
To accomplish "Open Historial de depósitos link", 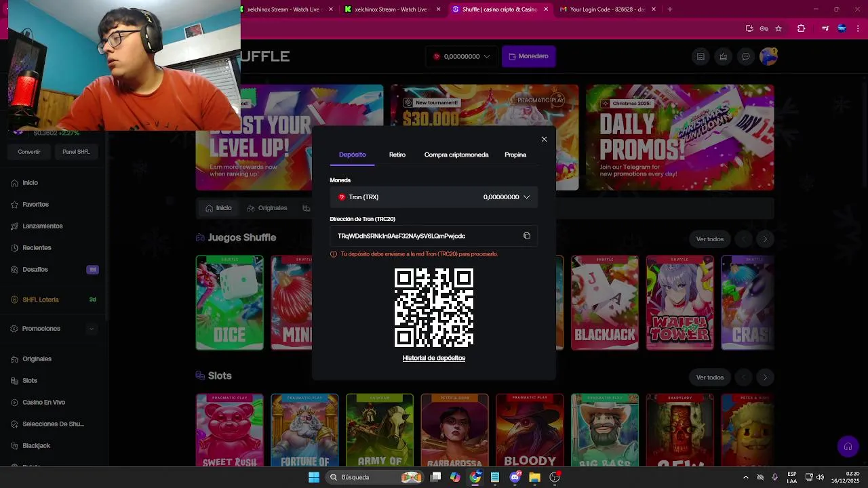I will point(434,358).
